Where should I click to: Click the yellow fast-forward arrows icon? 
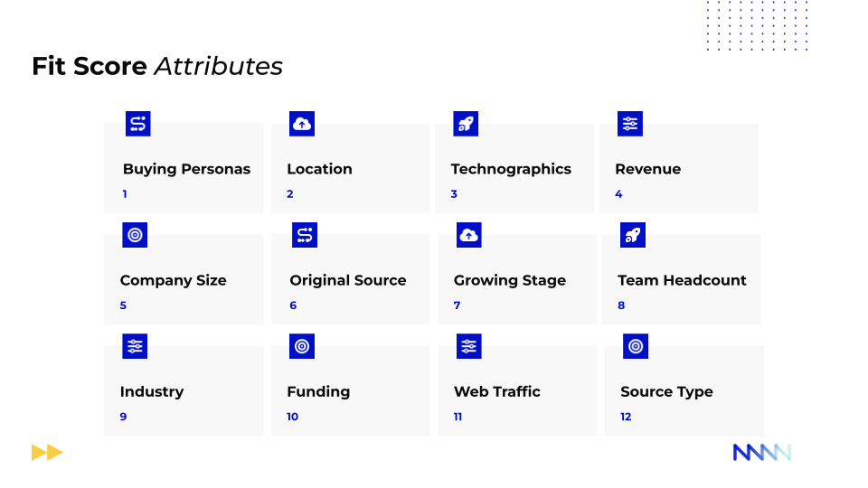(47, 452)
